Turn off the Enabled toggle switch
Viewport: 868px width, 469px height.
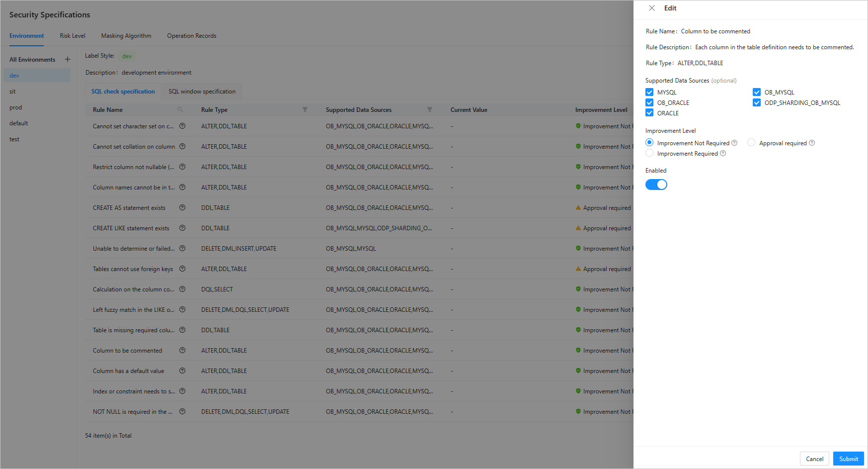pyautogui.click(x=656, y=185)
